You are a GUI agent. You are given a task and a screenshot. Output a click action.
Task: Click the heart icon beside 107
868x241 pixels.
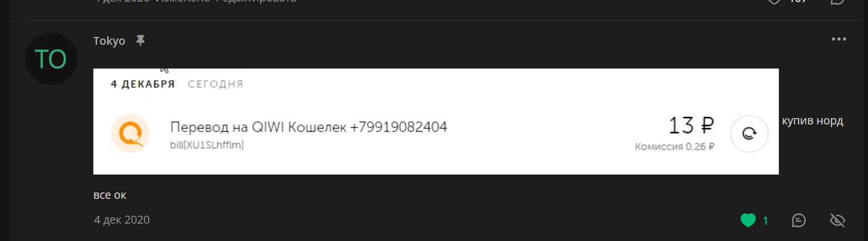(x=774, y=2)
